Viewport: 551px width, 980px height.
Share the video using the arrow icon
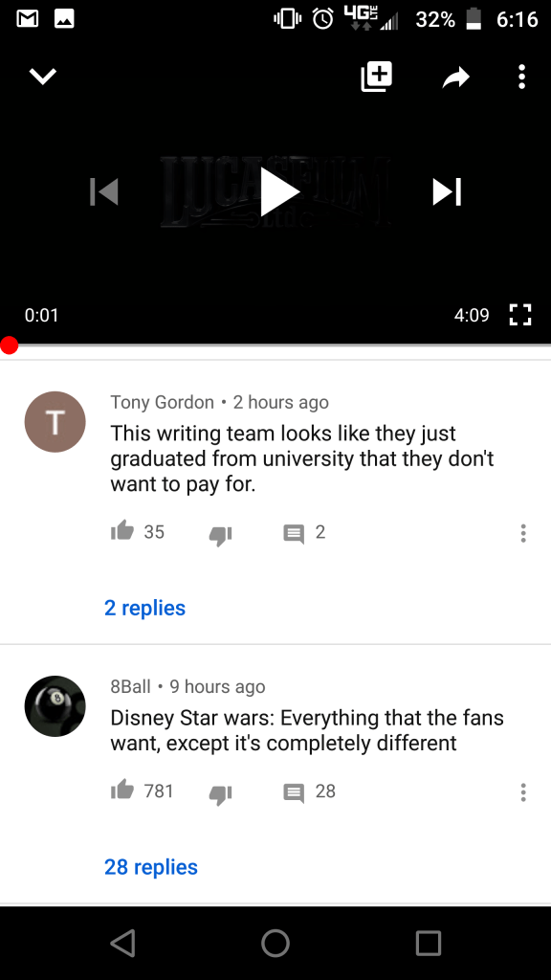(456, 78)
